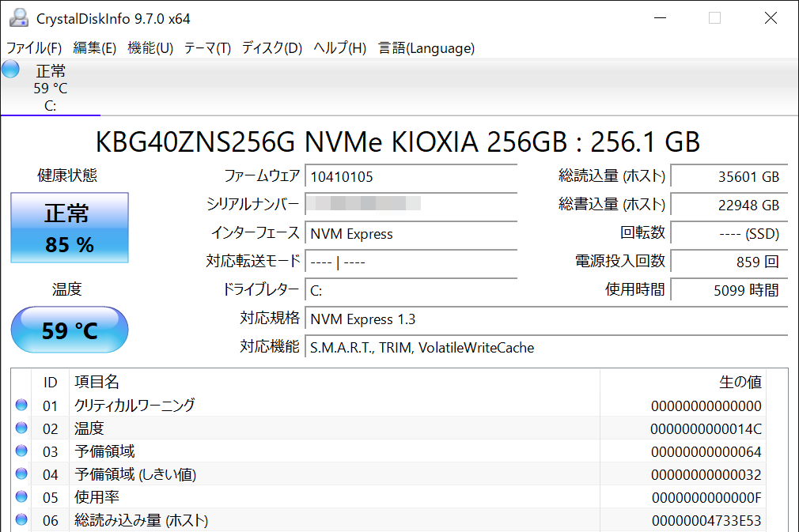Open the 編集(E) menu
The image size is (799, 532).
95,48
